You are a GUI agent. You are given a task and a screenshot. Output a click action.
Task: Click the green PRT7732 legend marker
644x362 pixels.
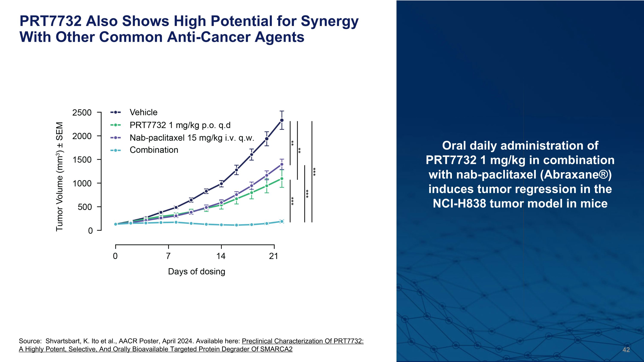tap(115, 125)
